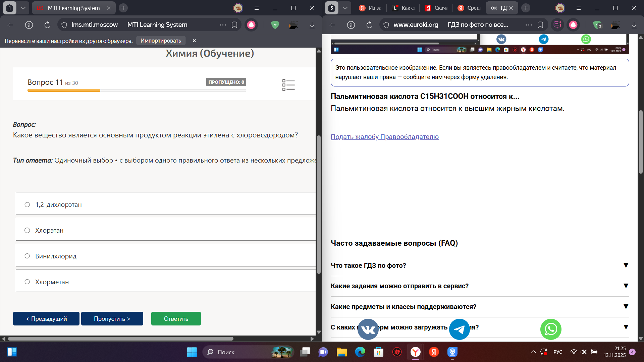The width and height of the screenshot is (644, 362).
Task: Bookmark the MTI Learning System page
Action: click(x=234, y=25)
